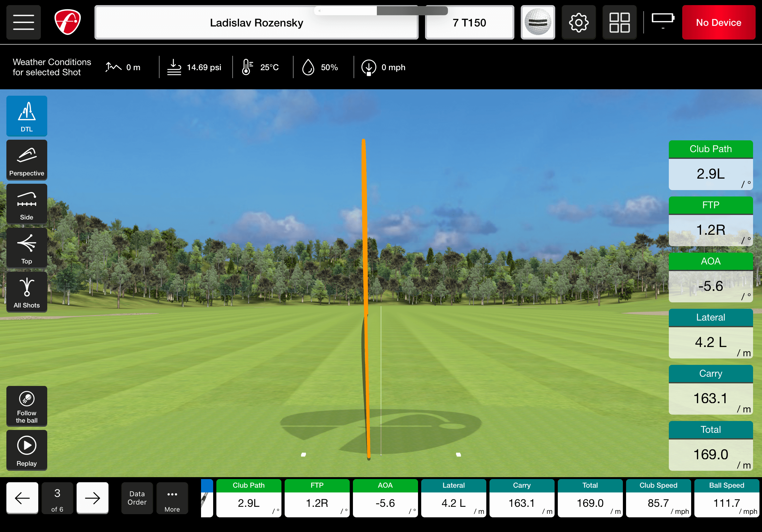Open player name Ladislav Rozensky selector

(256, 23)
